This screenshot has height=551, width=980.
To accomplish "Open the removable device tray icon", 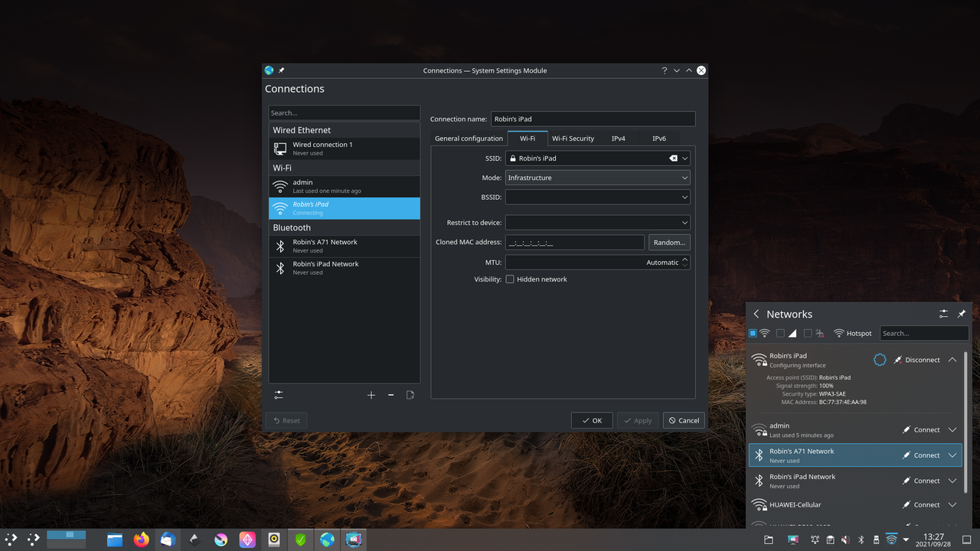I will click(876, 540).
